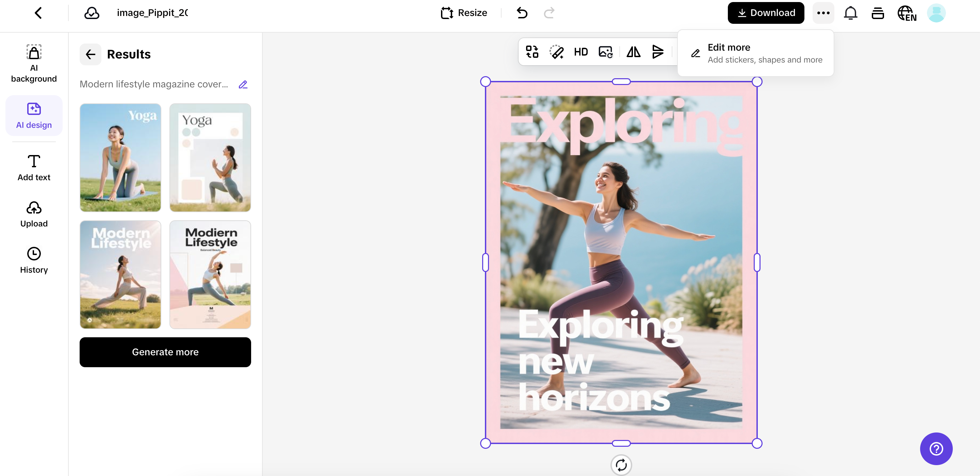Image resolution: width=980 pixels, height=476 pixels.
Task: Edit the prompt with the pencil icon
Action: pyautogui.click(x=243, y=84)
